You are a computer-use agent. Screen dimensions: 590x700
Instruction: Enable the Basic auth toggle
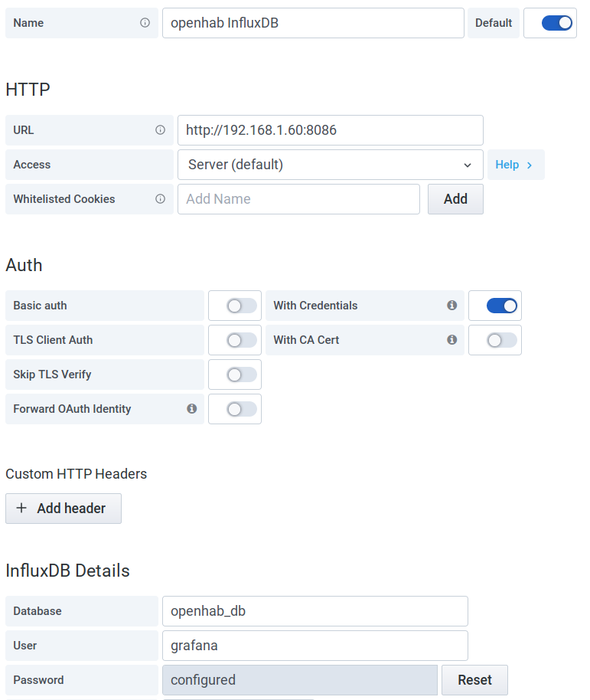coord(241,306)
